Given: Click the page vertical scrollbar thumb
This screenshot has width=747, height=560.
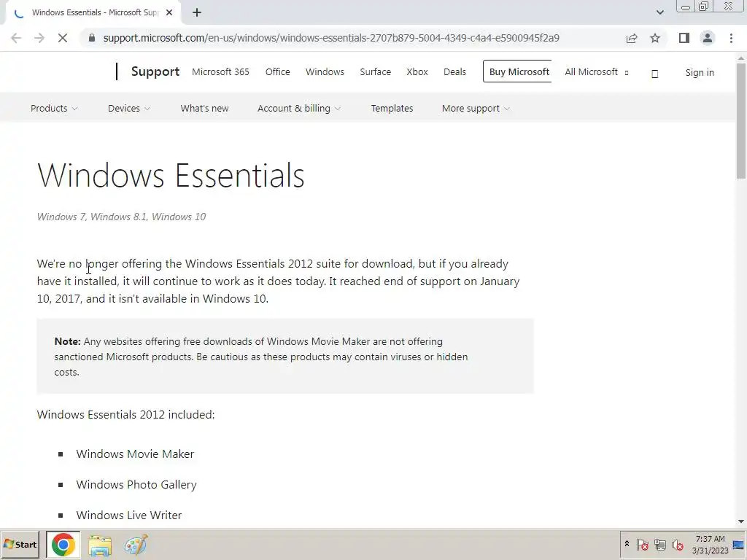Looking at the screenshot, I should click(741, 121).
